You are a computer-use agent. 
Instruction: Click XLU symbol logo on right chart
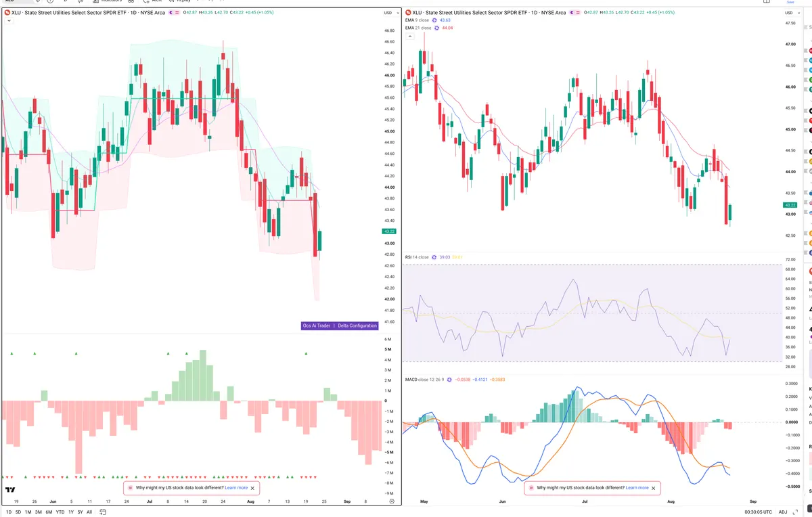408,13
